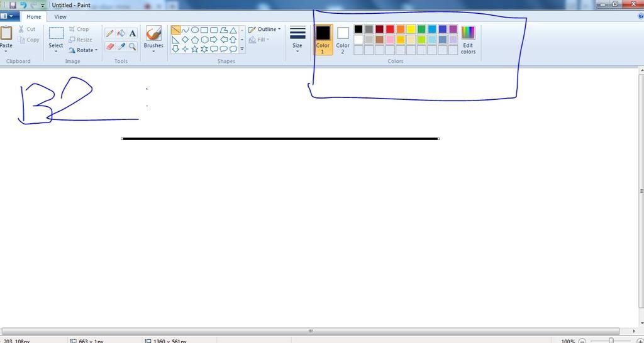Choose the Right triangle shape
This screenshot has width=644, height=343.
[175, 40]
